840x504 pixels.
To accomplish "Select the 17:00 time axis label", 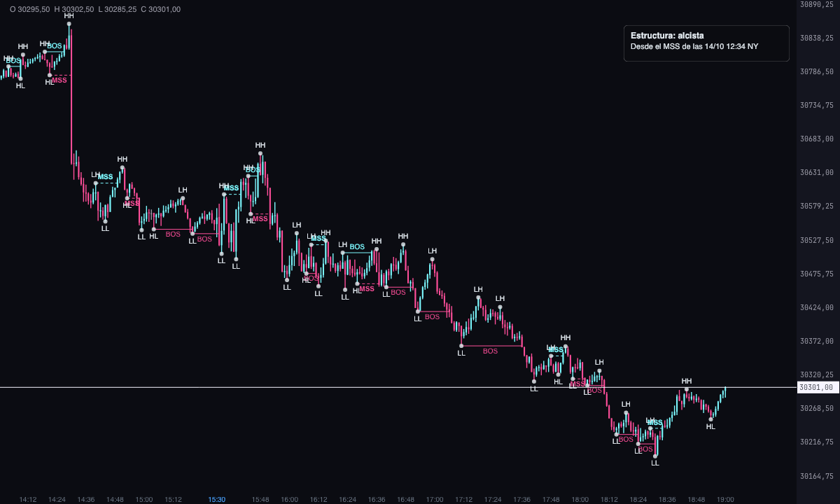I will click(x=435, y=499).
